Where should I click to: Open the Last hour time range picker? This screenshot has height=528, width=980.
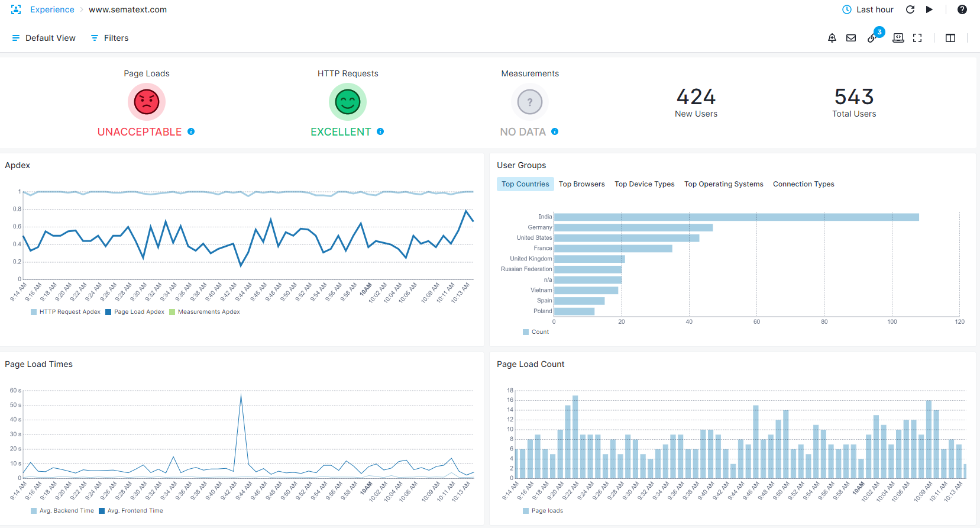coord(868,9)
